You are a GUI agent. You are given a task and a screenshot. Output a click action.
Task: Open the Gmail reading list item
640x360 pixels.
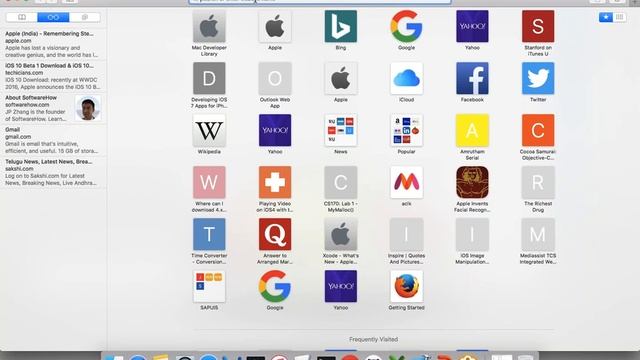[53, 140]
